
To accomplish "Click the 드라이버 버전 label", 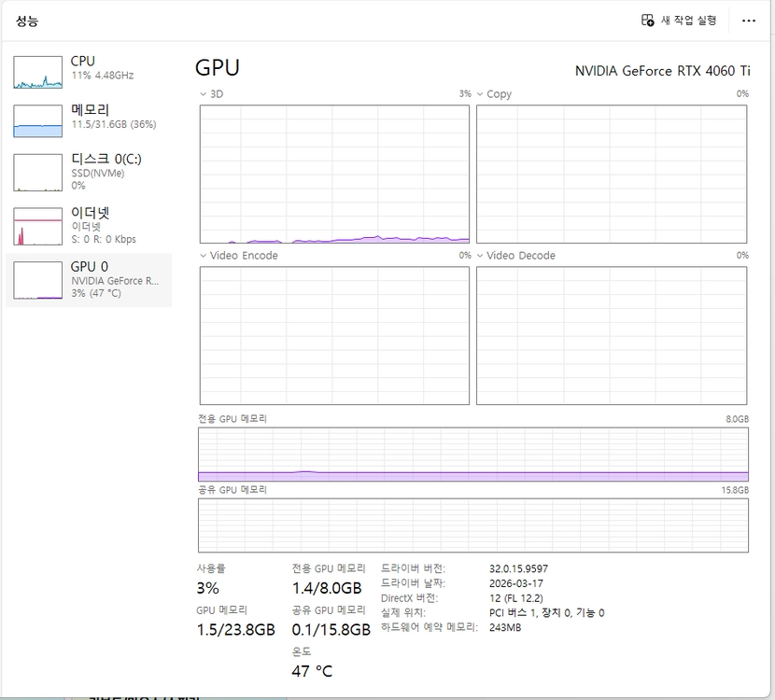I will click(413, 568).
